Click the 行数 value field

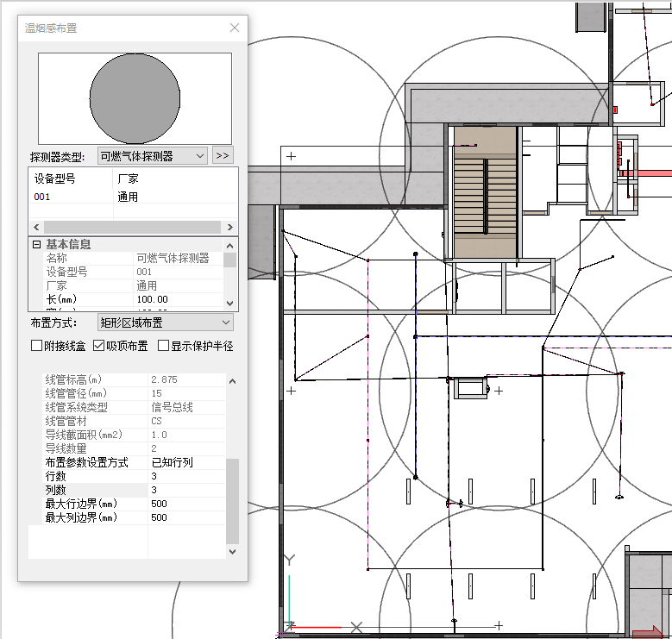[x=185, y=476]
